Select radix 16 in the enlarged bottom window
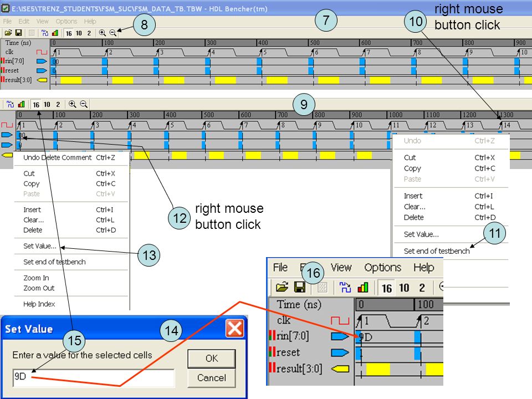 [x=387, y=288]
